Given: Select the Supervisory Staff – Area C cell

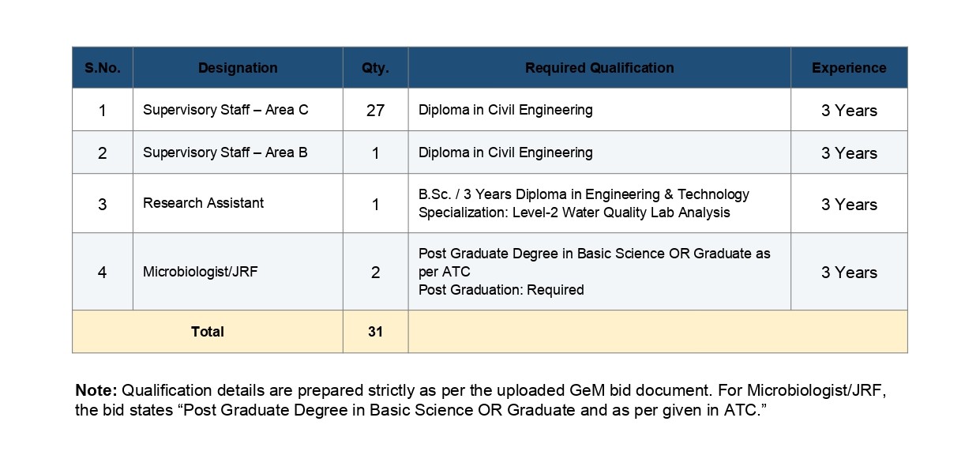Looking at the screenshot, I should pos(238,110).
